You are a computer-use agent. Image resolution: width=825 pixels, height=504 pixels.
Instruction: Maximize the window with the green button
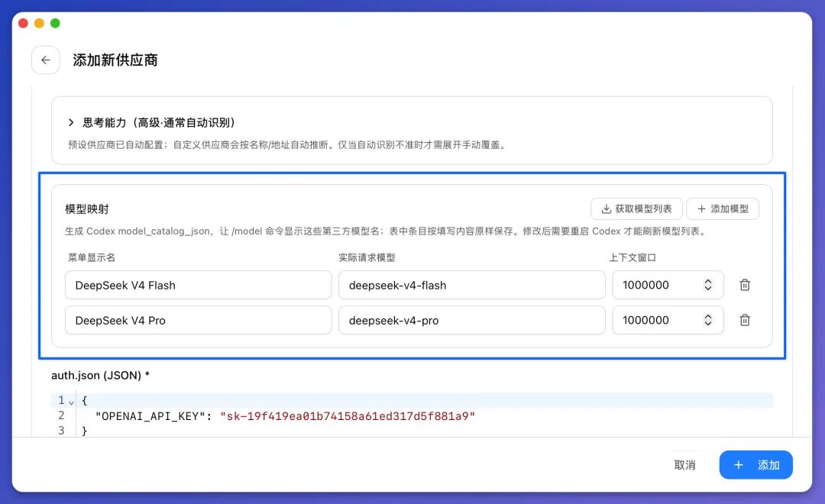[x=55, y=23]
